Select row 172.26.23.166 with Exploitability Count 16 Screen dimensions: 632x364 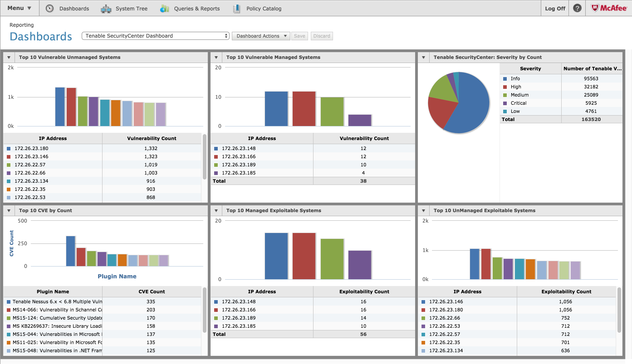(x=313, y=310)
